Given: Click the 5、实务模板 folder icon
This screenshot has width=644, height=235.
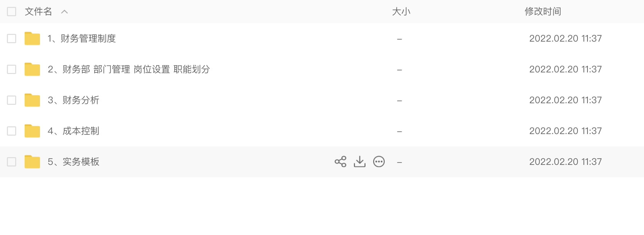Looking at the screenshot, I should click(x=32, y=162).
